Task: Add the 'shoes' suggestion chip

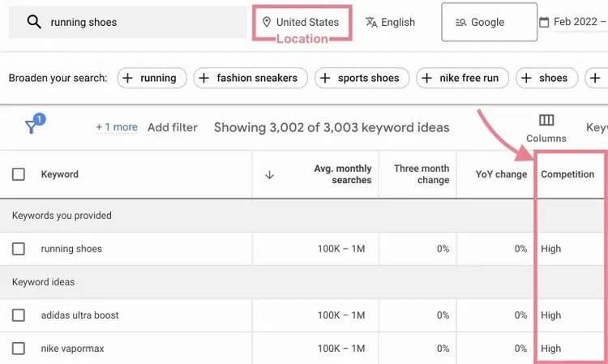Action: pos(546,78)
